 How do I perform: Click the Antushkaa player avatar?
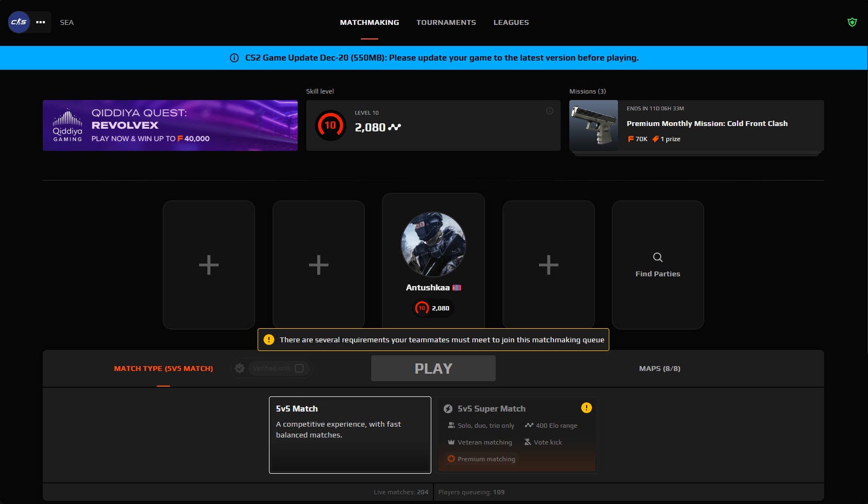click(433, 244)
